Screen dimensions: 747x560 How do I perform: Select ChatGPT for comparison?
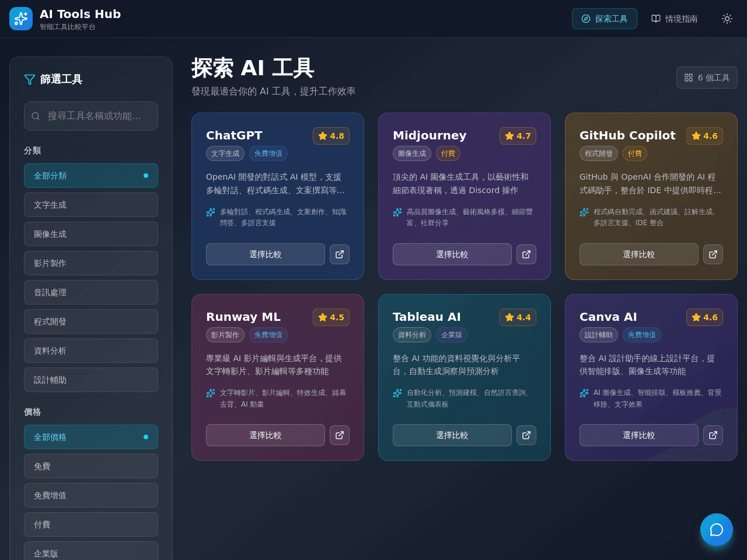(266, 254)
